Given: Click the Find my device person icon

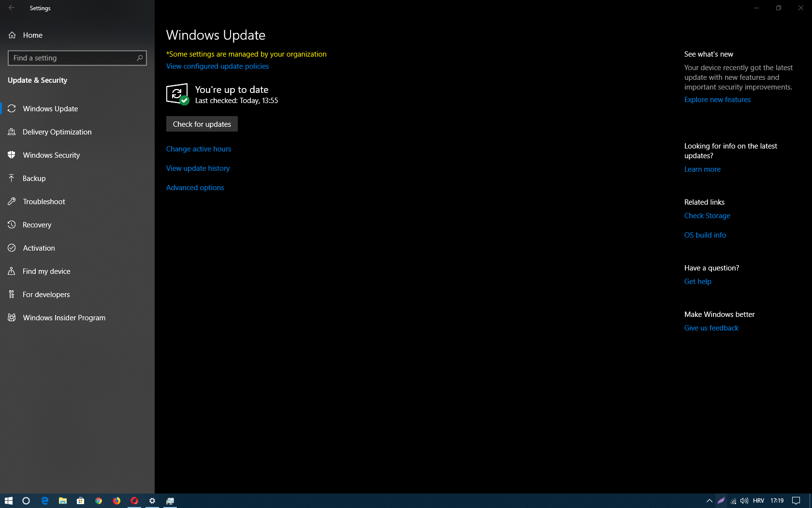Looking at the screenshot, I should pos(12,271).
